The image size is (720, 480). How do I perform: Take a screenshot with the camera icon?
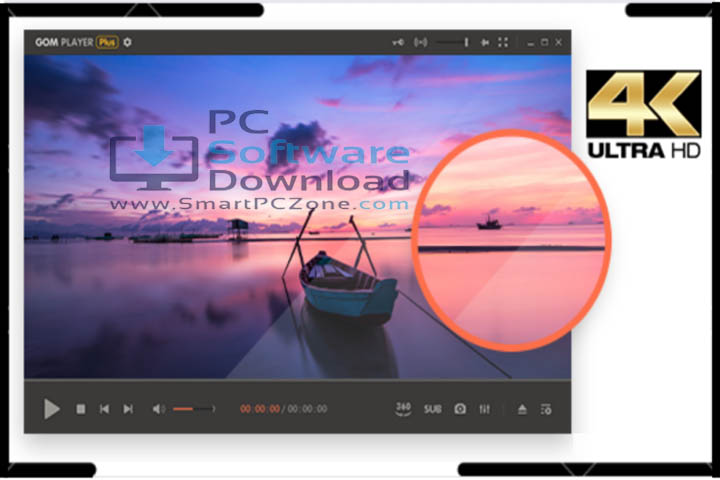(x=460, y=409)
